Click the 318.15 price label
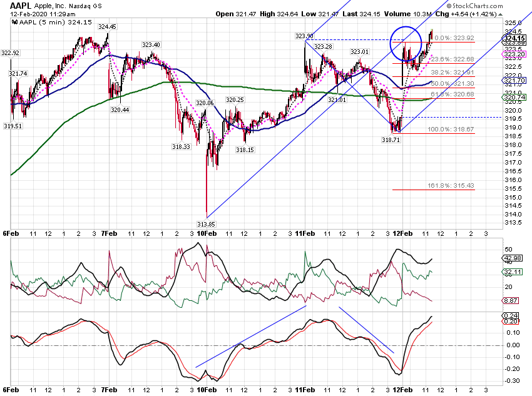This screenshot has width=532, height=396. pyautogui.click(x=245, y=150)
